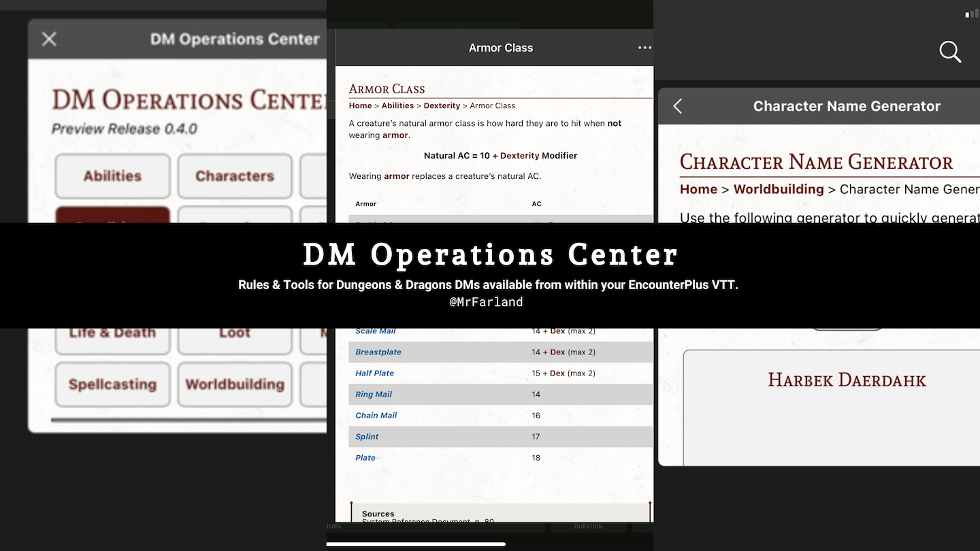
Task: Open the Ring Mail armor link
Action: pos(373,394)
